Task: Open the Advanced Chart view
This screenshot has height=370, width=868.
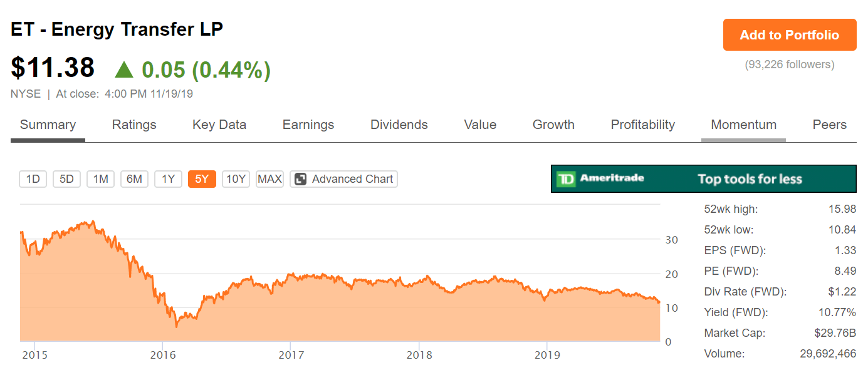Action: (343, 178)
